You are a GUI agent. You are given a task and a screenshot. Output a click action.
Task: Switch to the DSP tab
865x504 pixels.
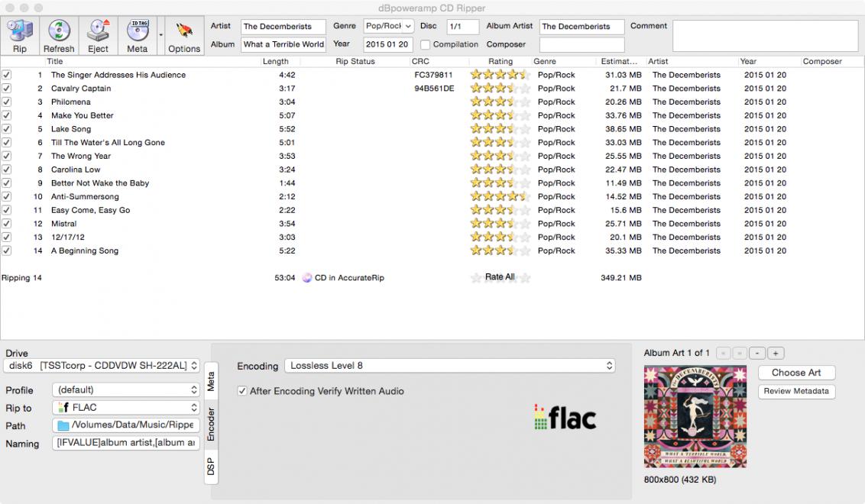[210, 467]
